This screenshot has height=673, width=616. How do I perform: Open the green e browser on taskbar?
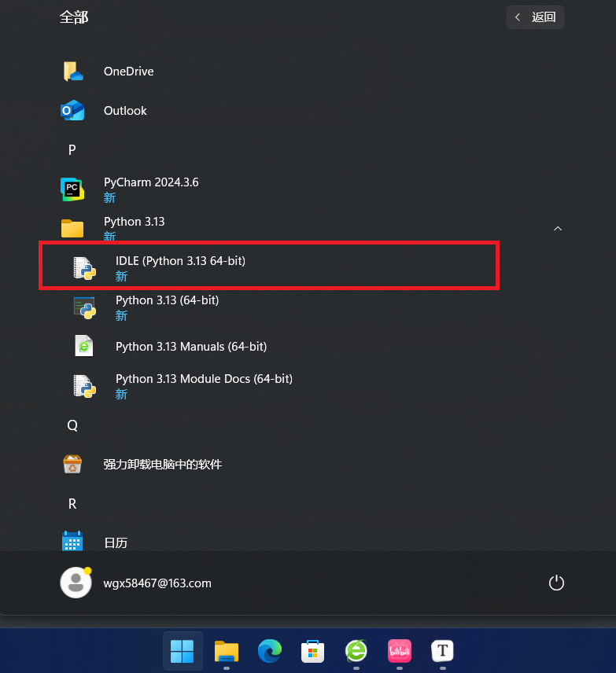point(356,651)
